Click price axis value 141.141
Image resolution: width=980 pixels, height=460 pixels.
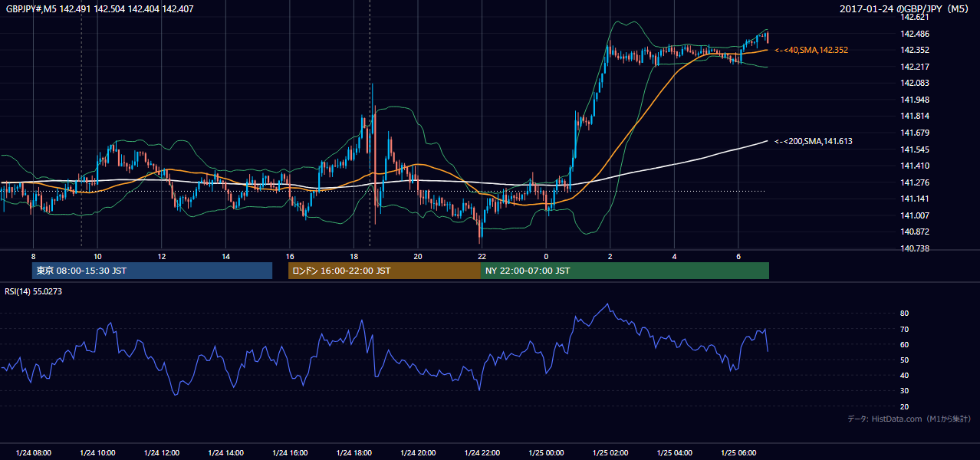pyautogui.click(x=916, y=199)
